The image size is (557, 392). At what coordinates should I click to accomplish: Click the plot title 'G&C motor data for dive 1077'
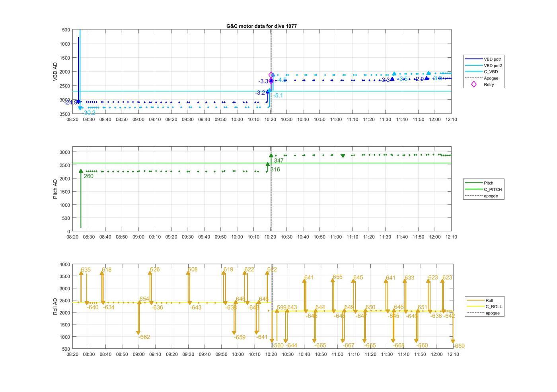[x=261, y=26]
